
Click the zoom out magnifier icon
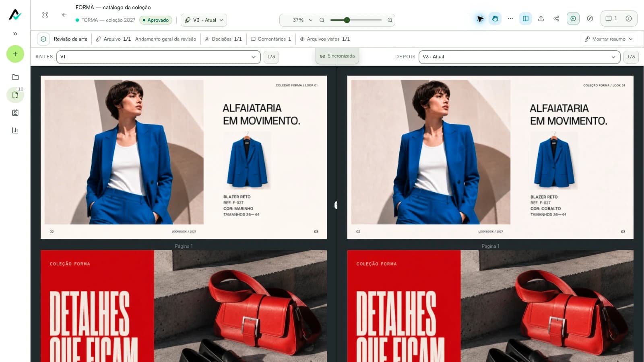coord(322,20)
